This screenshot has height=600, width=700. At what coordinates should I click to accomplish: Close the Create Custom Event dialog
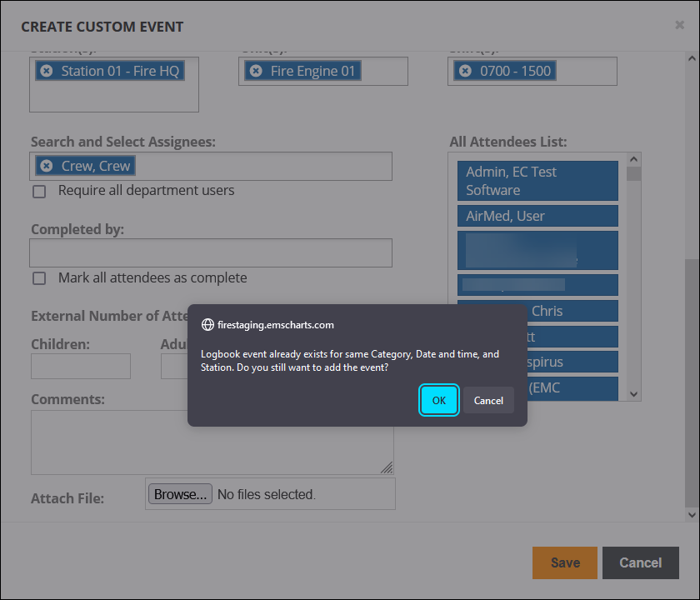pyautogui.click(x=679, y=26)
